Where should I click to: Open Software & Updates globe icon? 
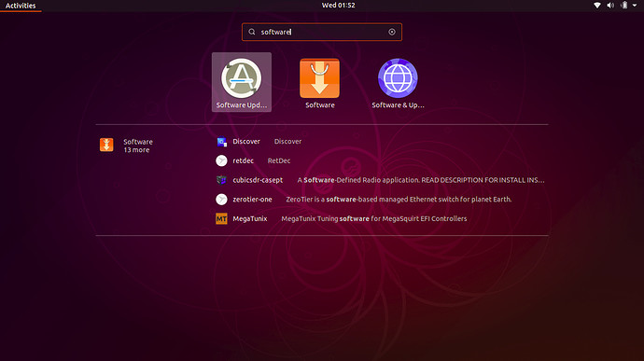pos(398,78)
